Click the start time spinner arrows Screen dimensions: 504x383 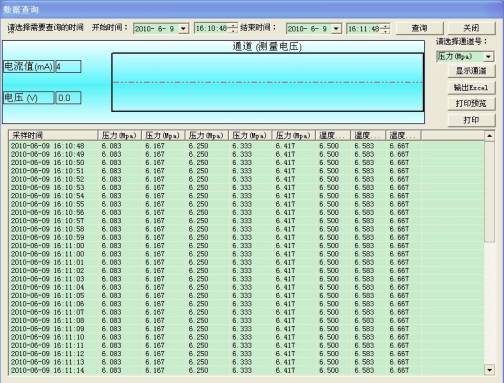point(234,28)
